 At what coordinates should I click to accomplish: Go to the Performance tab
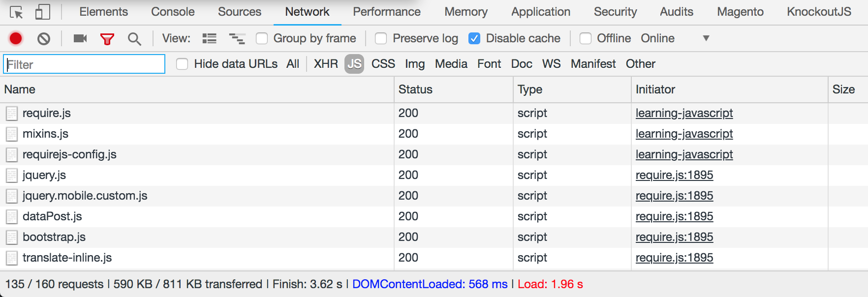(387, 12)
